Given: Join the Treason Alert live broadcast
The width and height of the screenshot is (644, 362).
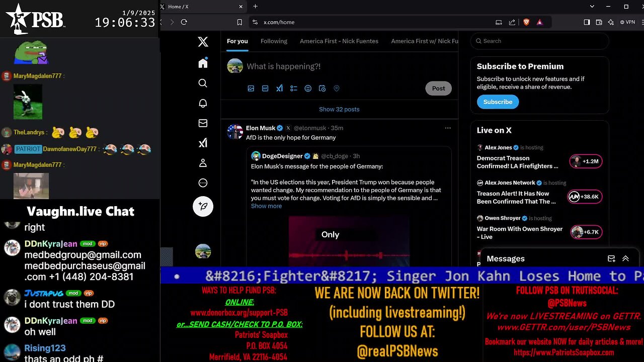Looking at the screenshot, I should coord(517,197).
